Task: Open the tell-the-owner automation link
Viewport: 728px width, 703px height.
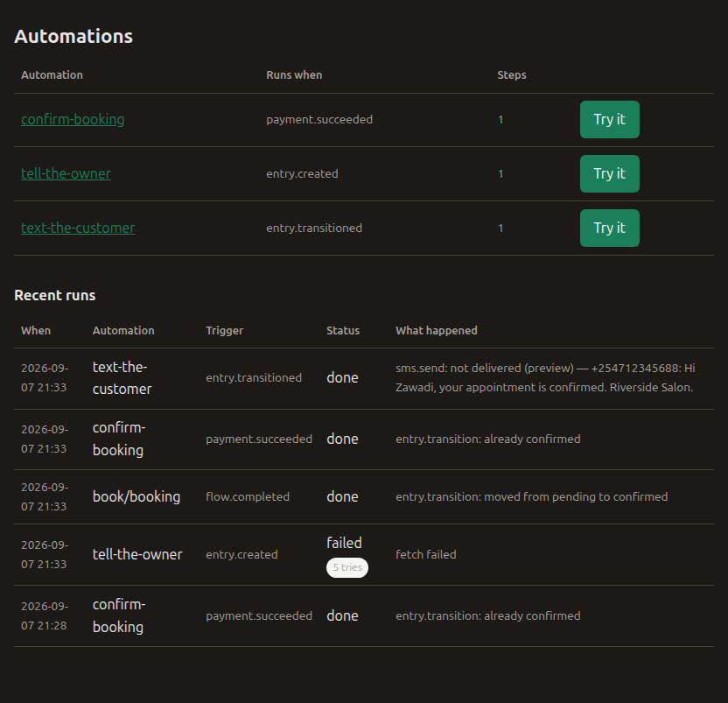Action: click(66, 173)
